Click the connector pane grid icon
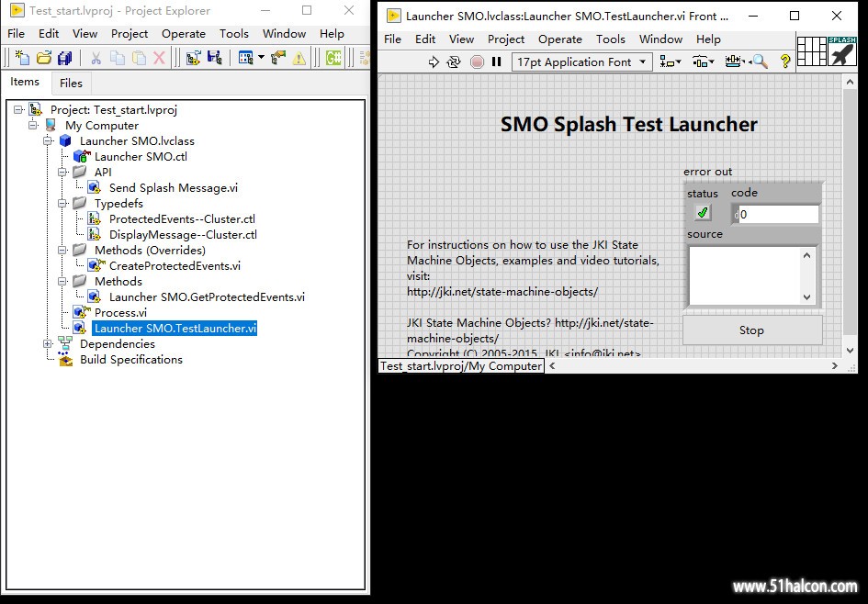The height and width of the screenshot is (604, 868). tap(812, 50)
